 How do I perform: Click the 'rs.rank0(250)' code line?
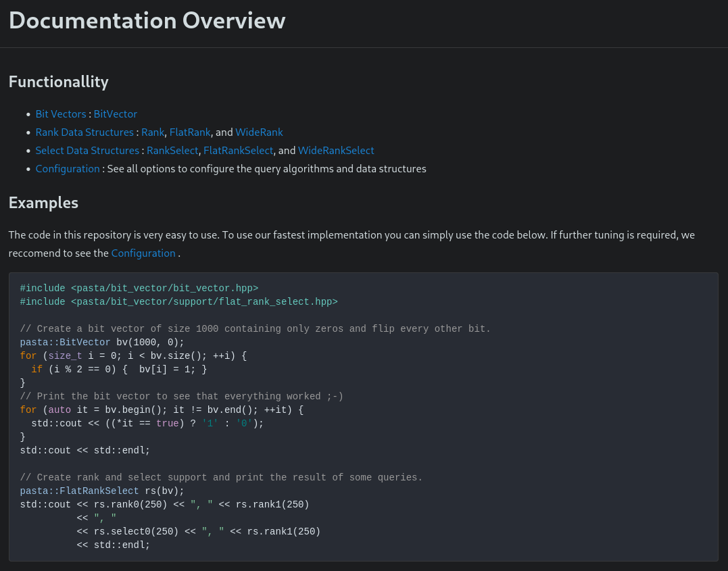[x=165, y=504]
